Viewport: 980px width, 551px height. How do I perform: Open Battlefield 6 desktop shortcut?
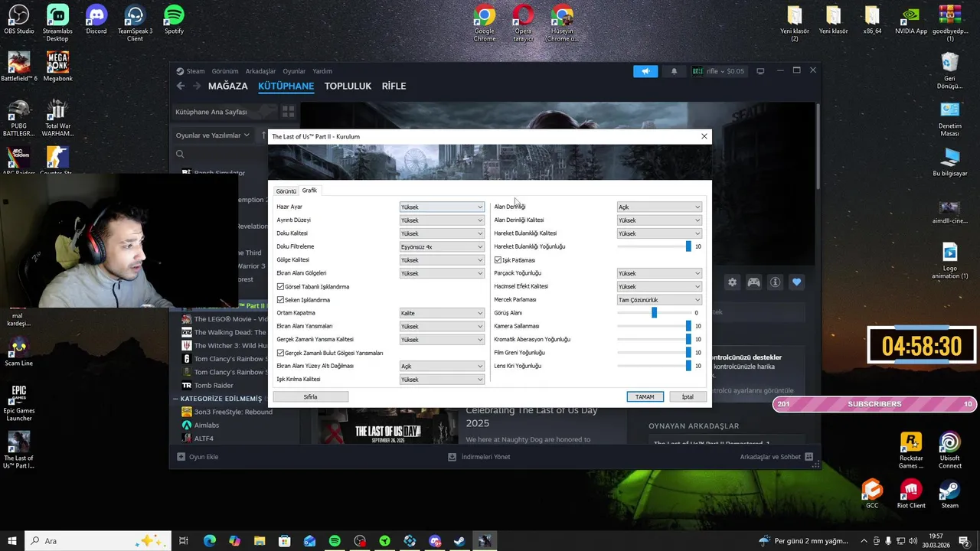(19, 67)
